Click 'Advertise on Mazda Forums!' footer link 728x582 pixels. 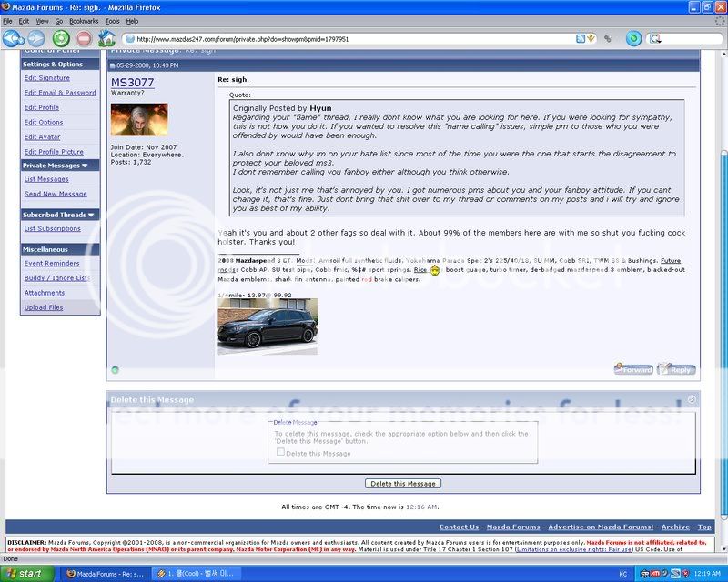(601, 527)
